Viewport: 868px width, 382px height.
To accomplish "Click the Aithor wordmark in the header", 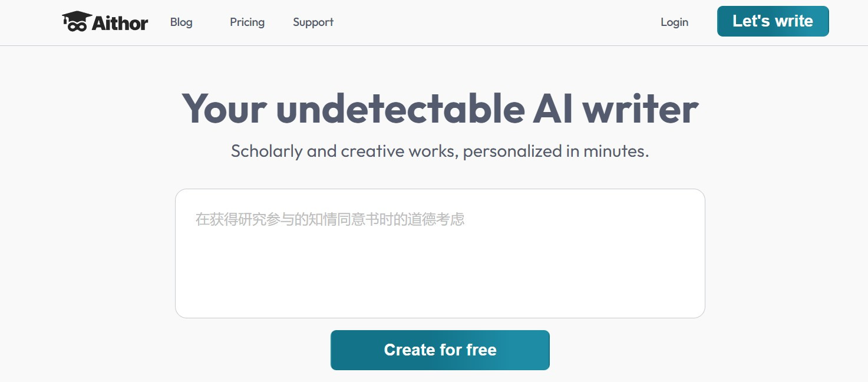I will [120, 23].
